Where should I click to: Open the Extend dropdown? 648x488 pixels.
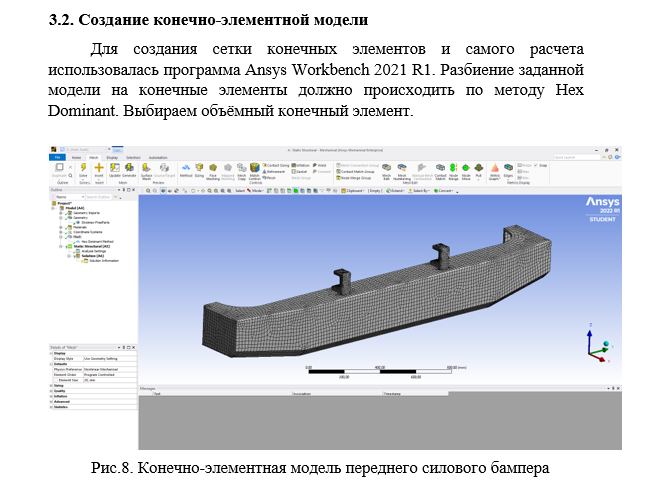[395, 191]
